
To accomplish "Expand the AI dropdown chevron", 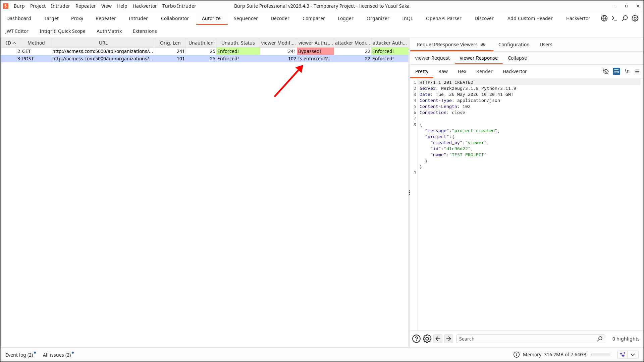I will point(633,355).
